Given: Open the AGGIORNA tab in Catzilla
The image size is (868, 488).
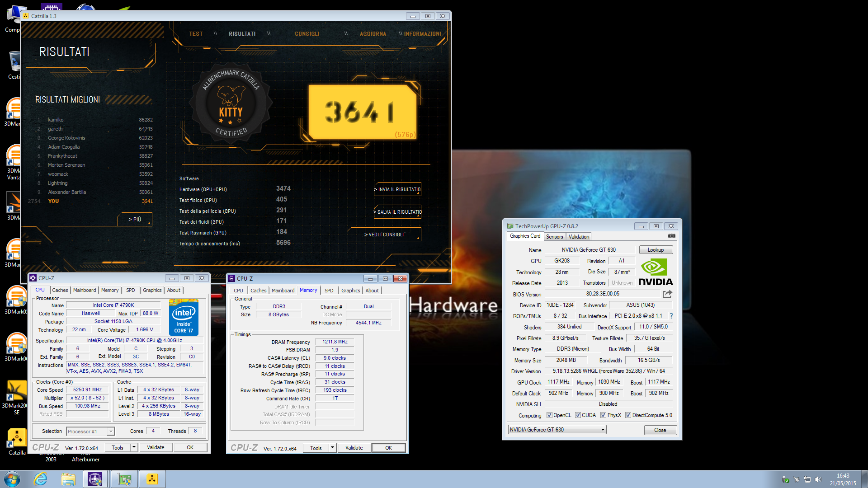Looking at the screenshot, I should (x=373, y=34).
